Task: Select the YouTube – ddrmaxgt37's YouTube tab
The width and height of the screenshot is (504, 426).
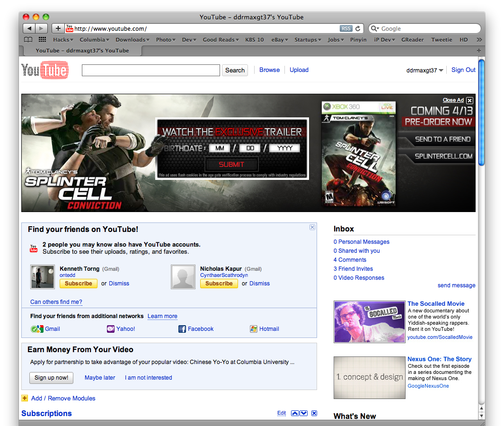Action: pos(82,51)
